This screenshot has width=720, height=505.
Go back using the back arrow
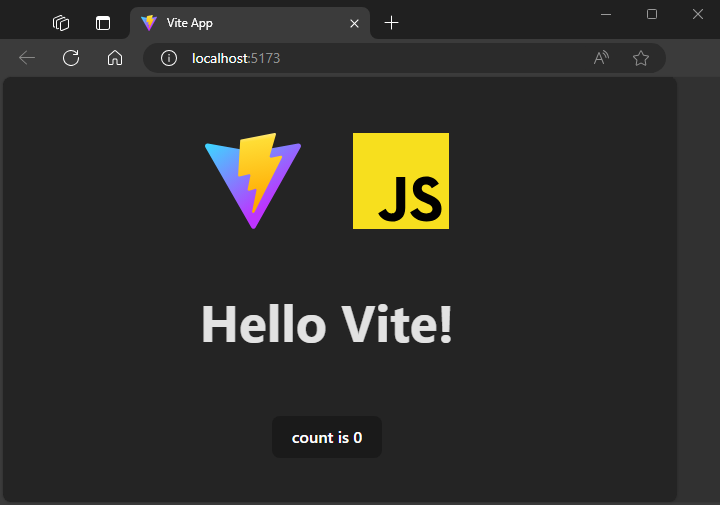(27, 58)
